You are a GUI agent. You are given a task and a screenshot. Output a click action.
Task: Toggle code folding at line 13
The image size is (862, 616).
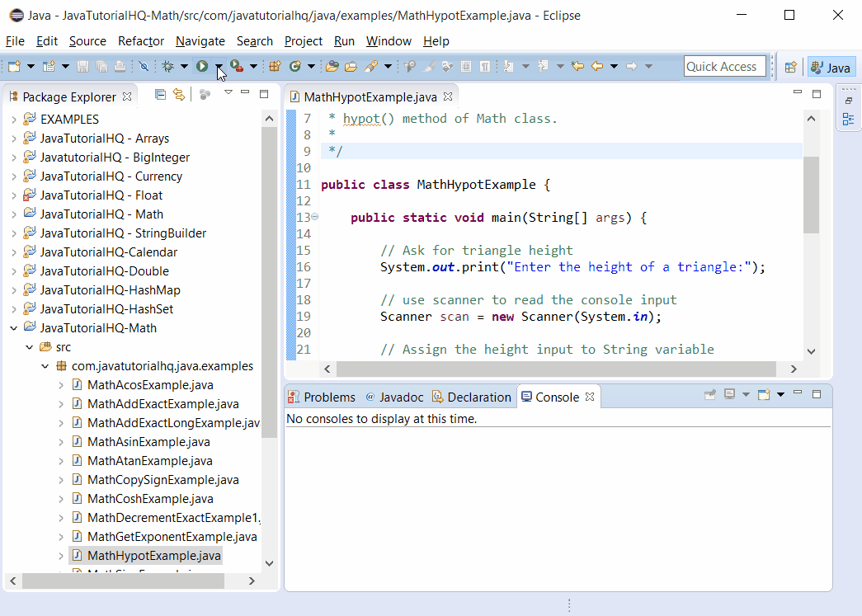[x=314, y=217]
